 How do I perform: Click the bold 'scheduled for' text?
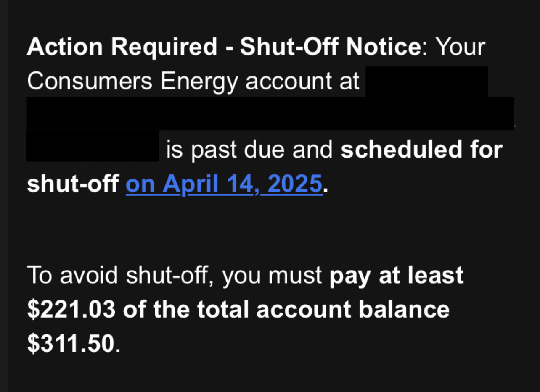coord(421,150)
